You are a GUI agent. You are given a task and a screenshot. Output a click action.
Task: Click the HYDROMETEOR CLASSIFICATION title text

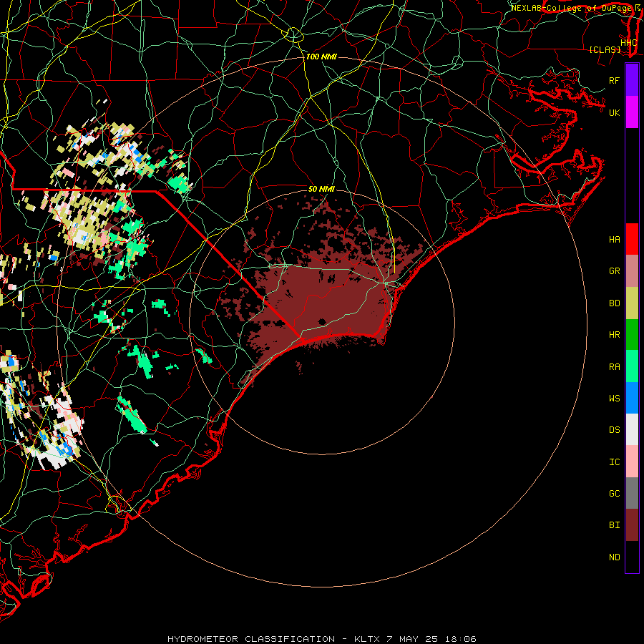251,639
